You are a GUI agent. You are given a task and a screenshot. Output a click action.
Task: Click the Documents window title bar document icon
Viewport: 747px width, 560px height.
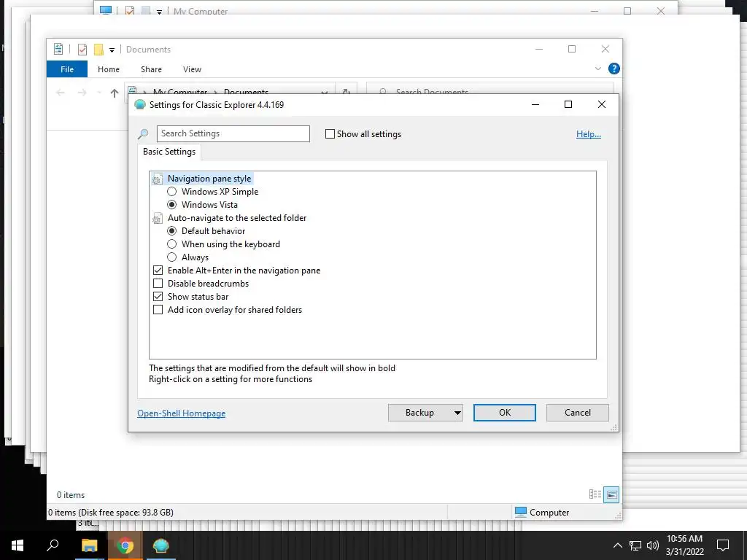(x=58, y=49)
